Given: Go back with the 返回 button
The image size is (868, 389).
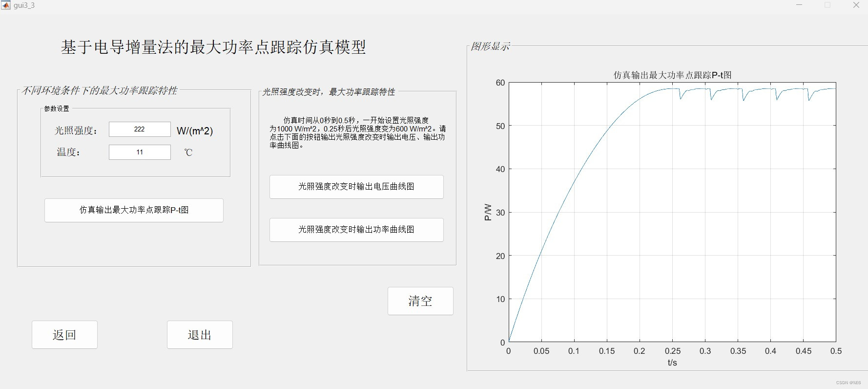Looking at the screenshot, I should point(64,335).
